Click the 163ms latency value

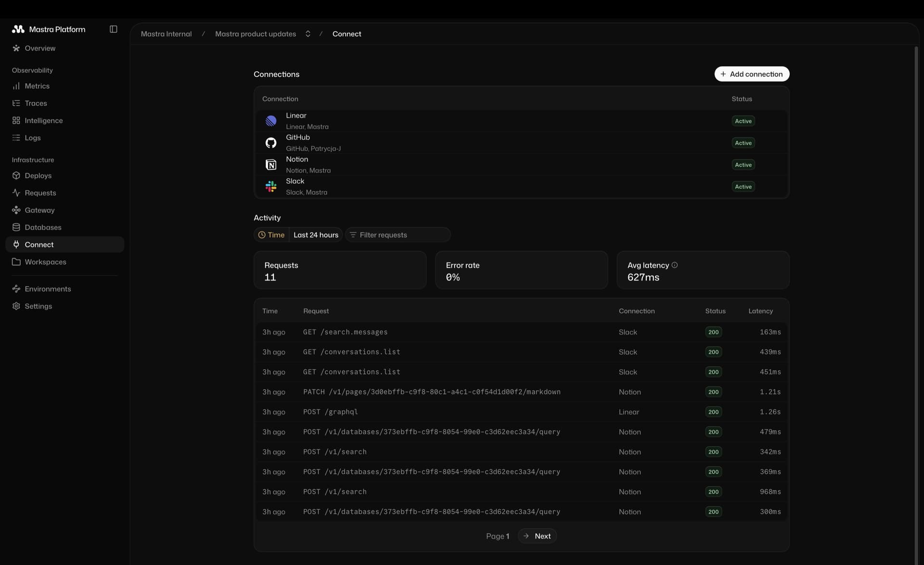[x=770, y=332]
